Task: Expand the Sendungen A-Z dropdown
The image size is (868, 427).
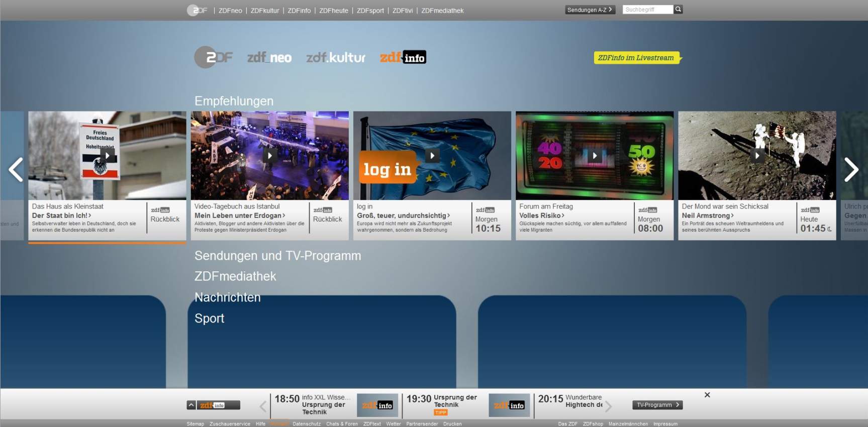Action: [590, 10]
